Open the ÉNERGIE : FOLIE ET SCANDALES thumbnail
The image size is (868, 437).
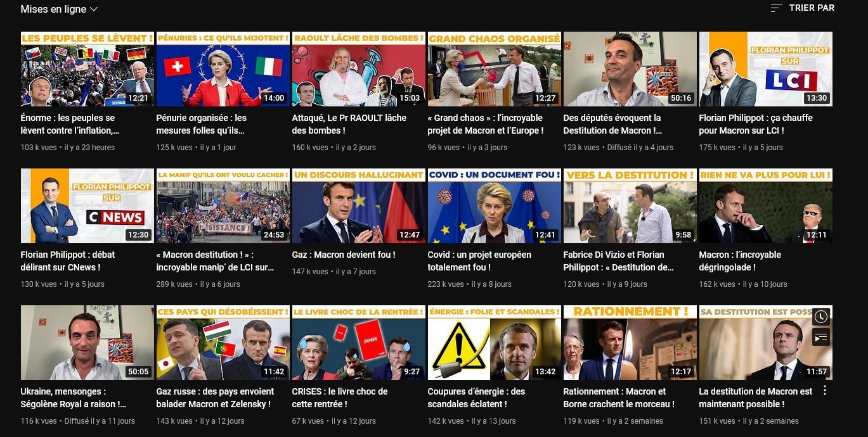[x=495, y=343]
